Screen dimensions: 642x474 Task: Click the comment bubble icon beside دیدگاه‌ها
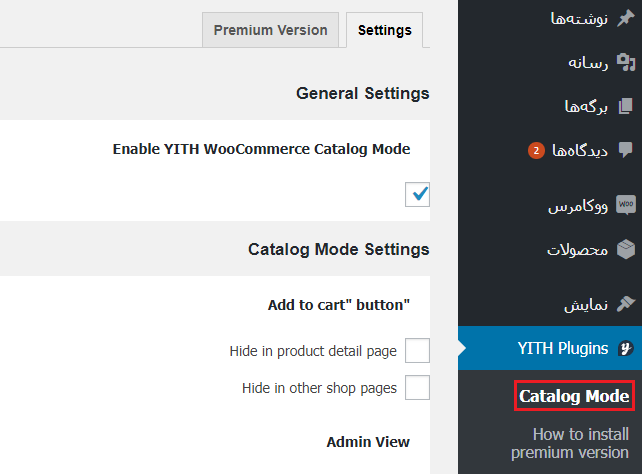(x=626, y=150)
